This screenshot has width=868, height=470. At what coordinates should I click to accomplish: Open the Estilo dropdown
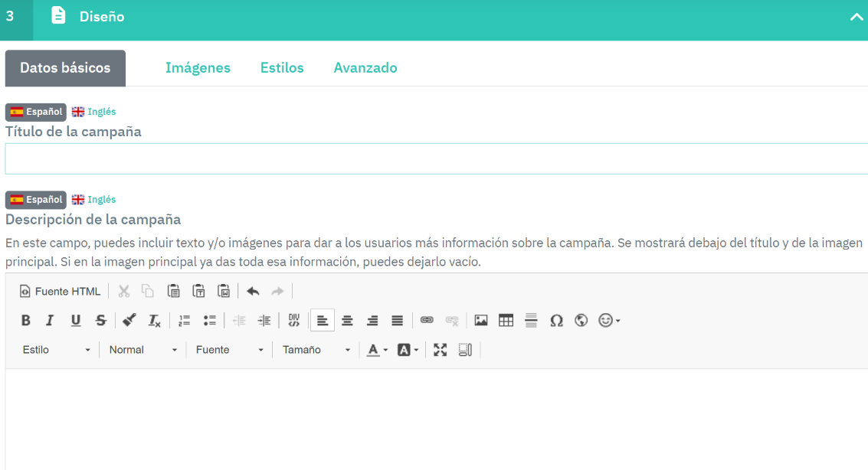point(56,350)
